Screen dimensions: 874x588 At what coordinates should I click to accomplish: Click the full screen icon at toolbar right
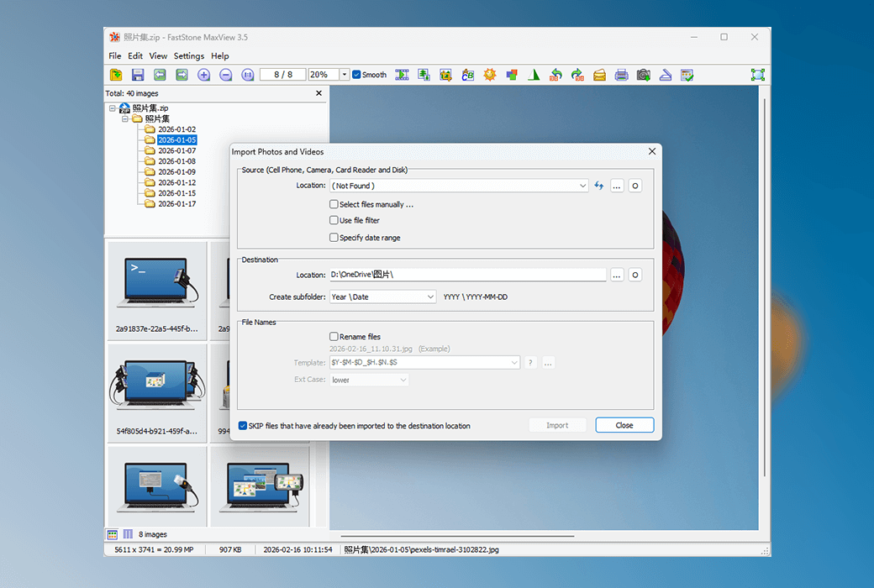757,75
